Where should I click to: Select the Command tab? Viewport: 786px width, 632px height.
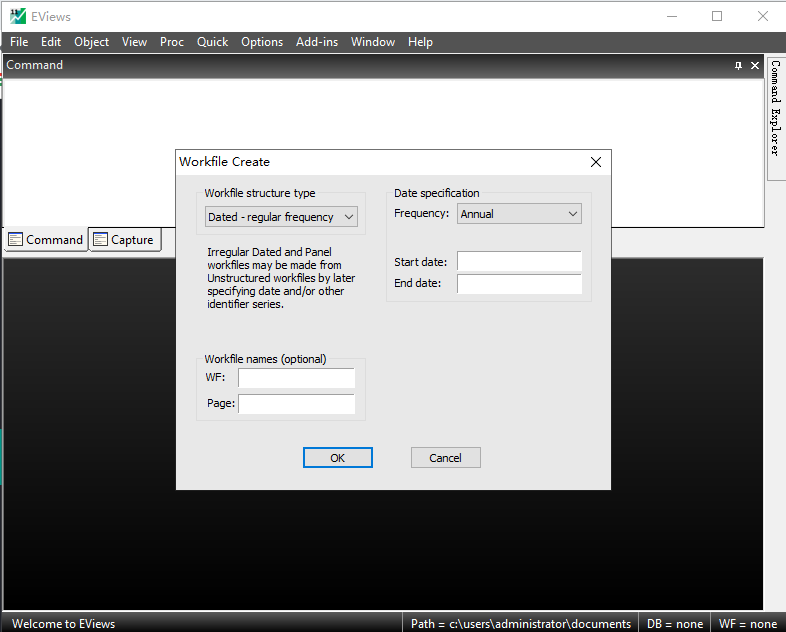pos(46,240)
